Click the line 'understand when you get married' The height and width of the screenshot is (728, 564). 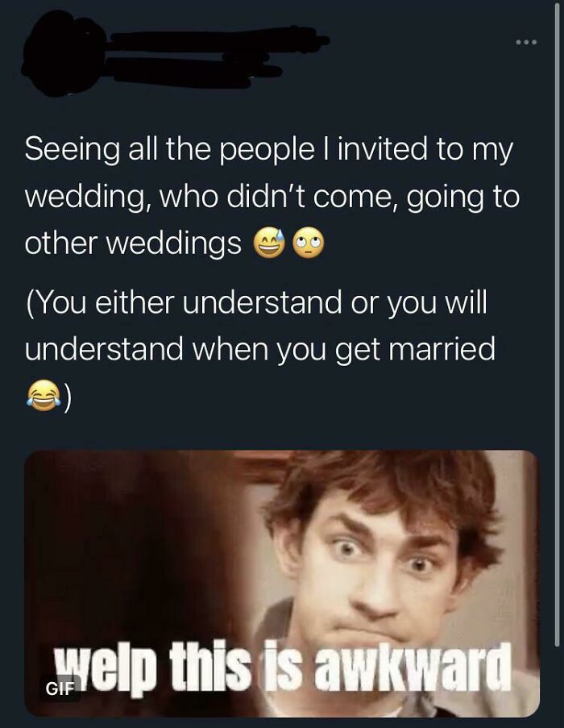(x=259, y=349)
